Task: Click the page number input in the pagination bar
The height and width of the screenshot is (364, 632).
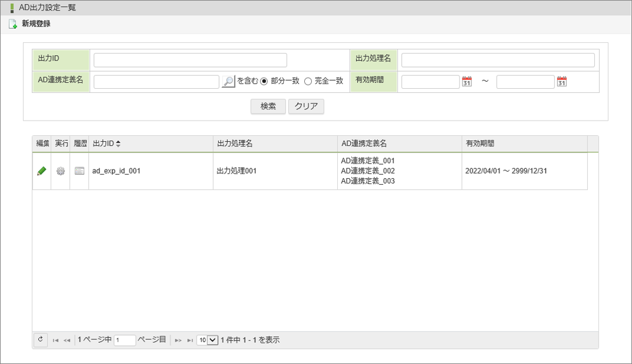Action: pyautogui.click(x=124, y=340)
